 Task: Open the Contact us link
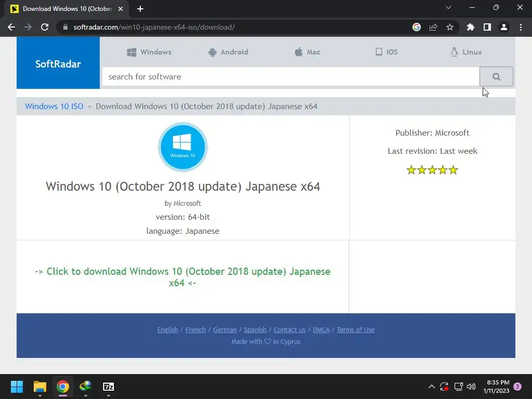289,329
